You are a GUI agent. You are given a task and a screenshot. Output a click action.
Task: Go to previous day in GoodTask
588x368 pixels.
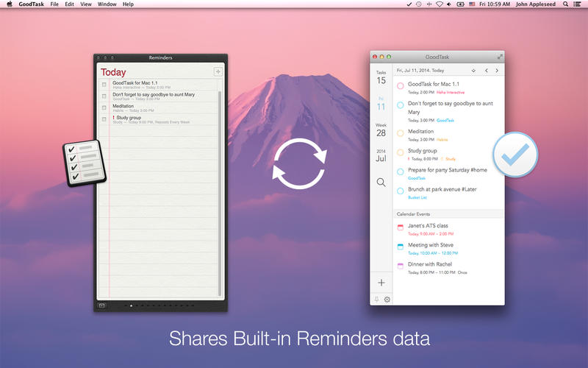[487, 71]
